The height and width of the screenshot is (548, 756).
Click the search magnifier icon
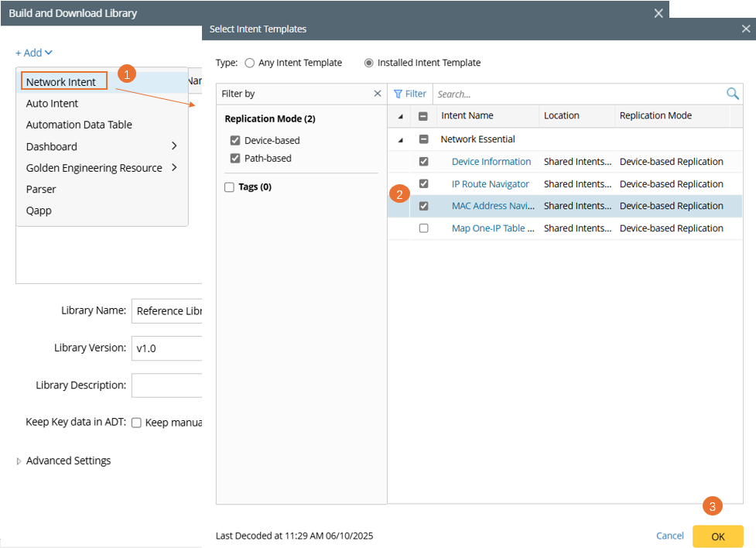coord(732,94)
